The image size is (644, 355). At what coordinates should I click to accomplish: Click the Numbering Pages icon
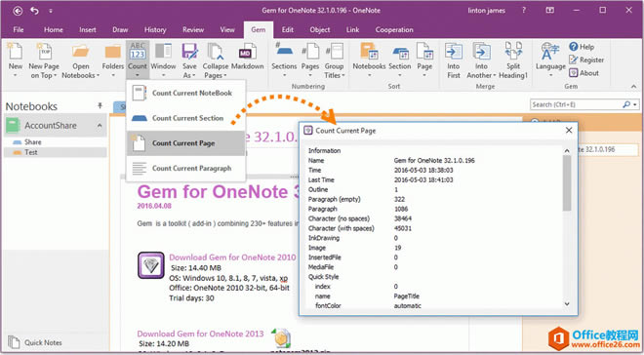click(x=310, y=52)
